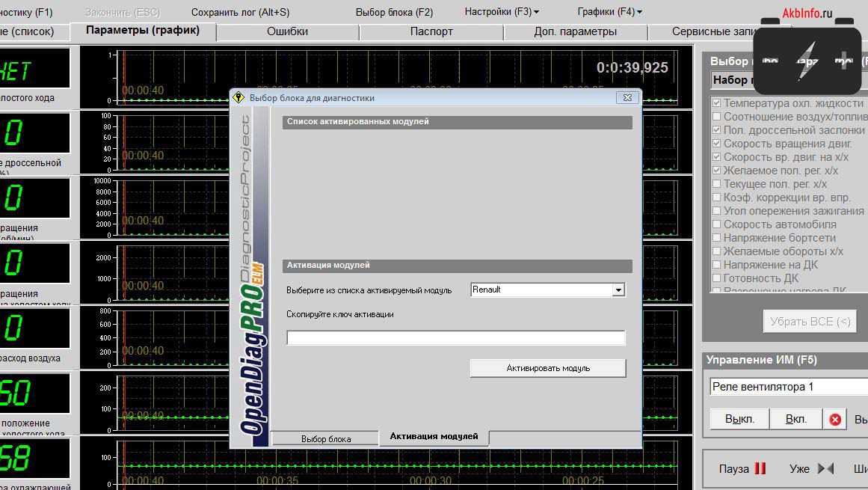This screenshot has width=868, height=490.
Task: Click the red stop icon beside Вкл.
Action: coord(835,420)
